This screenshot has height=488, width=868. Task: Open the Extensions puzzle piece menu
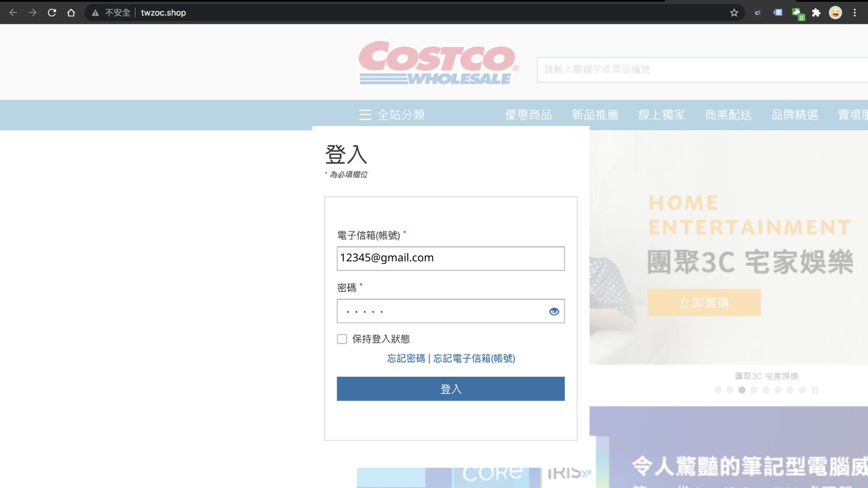click(x=816, y=12)
